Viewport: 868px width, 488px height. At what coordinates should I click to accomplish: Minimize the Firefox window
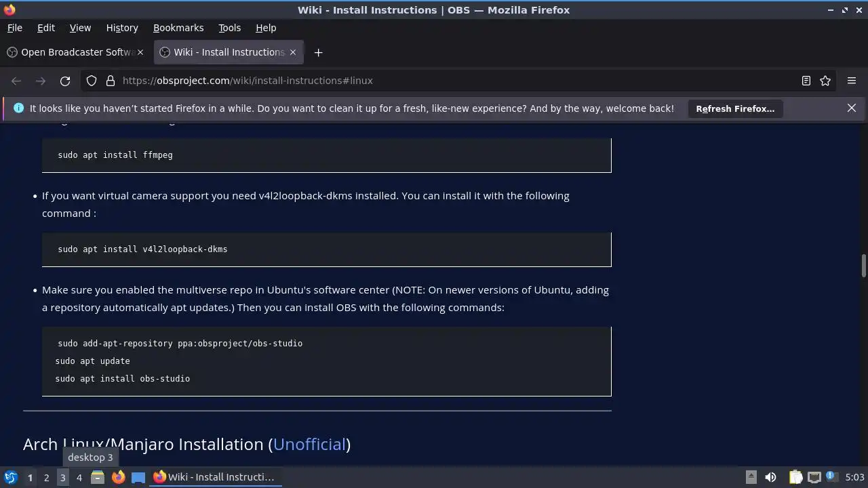831,10
